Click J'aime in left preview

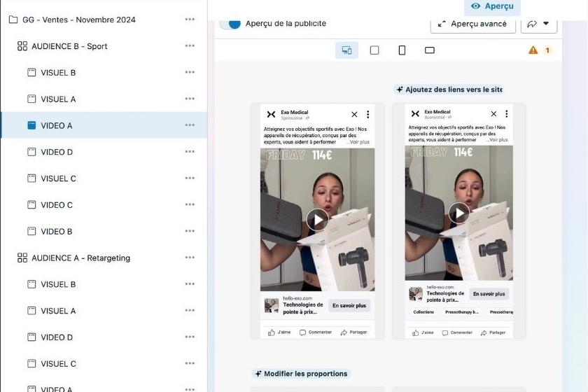(x=279, y=332)
